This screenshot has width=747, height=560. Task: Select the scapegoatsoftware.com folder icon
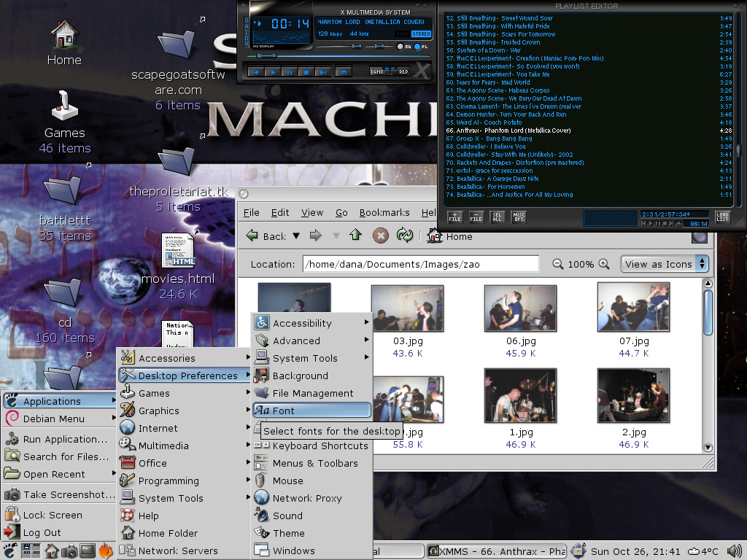177,43
